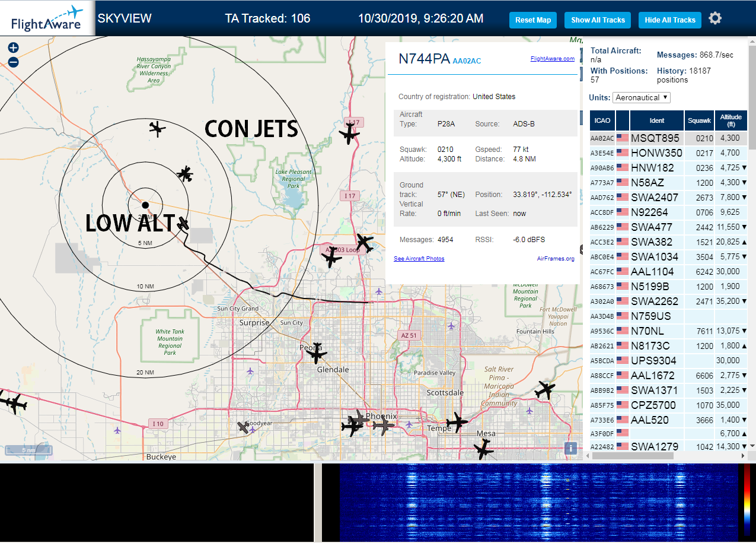Click scroll right arrow of aircraft table
Viewport: 756px width, 543px height.
point(744,455)
